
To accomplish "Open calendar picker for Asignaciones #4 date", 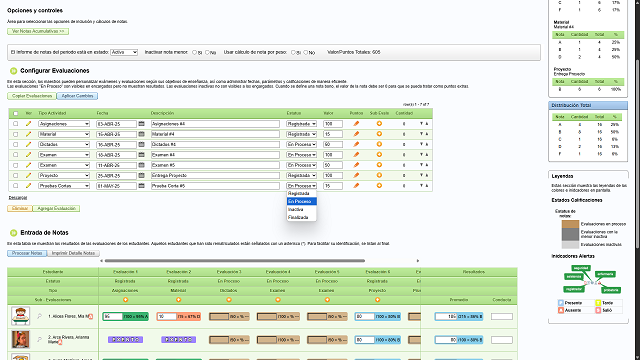I will tap(142, 124).
